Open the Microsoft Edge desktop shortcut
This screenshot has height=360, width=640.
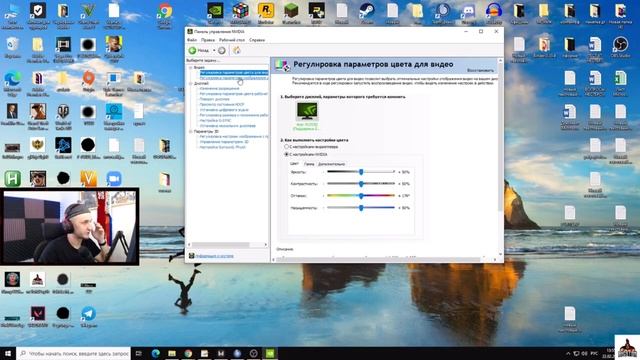[13, 81]
